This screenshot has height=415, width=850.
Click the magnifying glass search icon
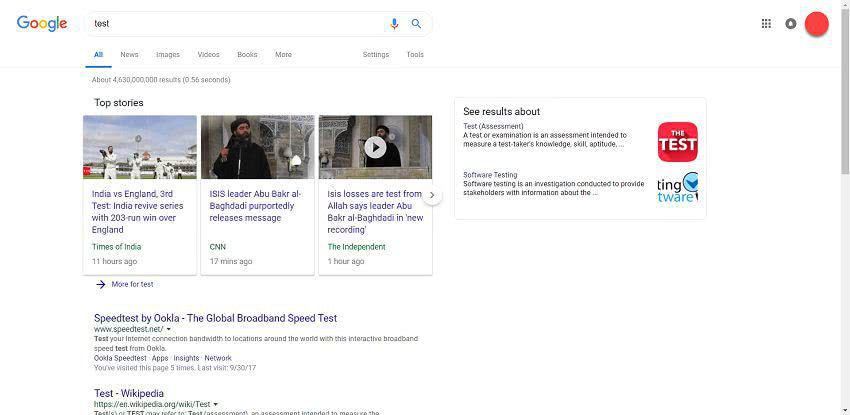point(416,24)
